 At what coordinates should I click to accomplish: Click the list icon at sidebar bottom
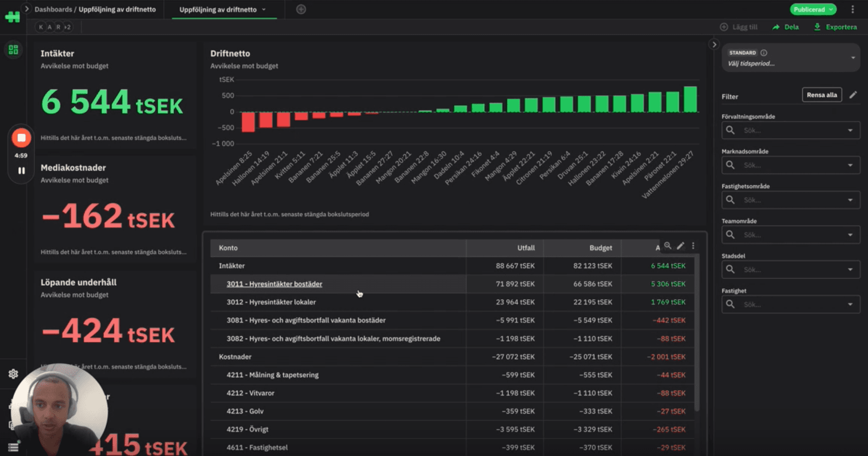(14, 447)
